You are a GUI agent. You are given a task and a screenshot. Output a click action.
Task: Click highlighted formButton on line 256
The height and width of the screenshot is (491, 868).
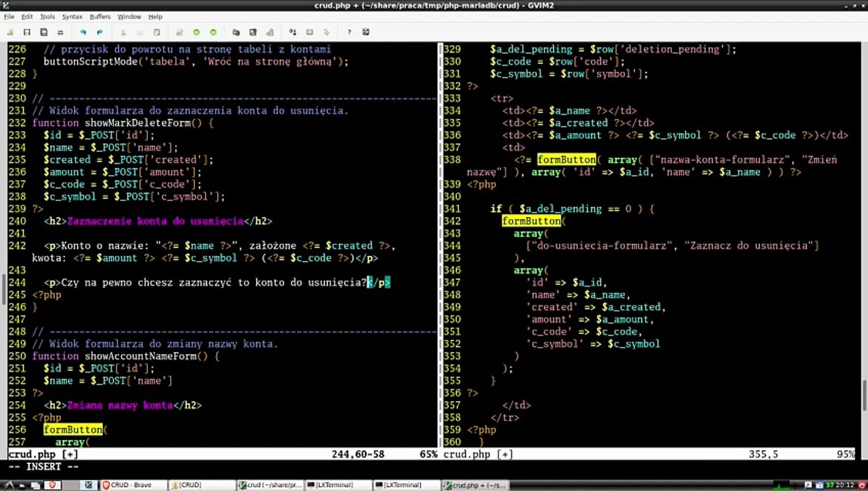point(73,430)
